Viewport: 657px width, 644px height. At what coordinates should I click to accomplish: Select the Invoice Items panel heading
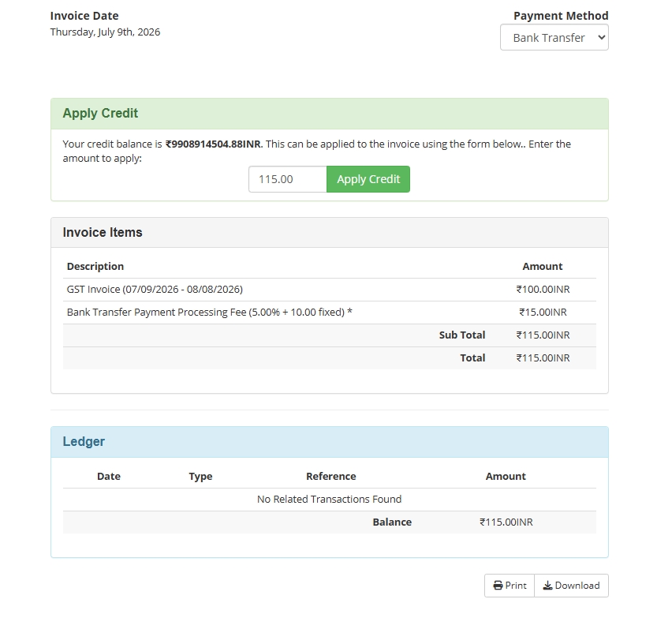(103, 232)
